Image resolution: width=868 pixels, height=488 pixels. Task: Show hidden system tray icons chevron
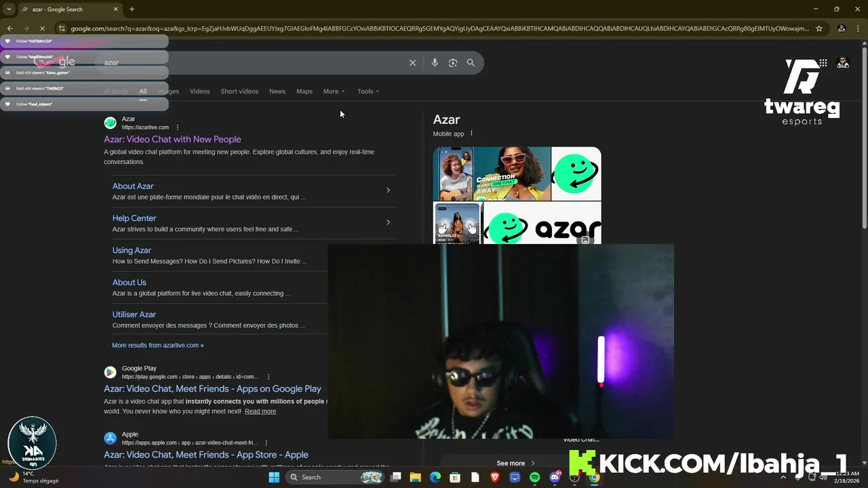(x=783, y=477)
